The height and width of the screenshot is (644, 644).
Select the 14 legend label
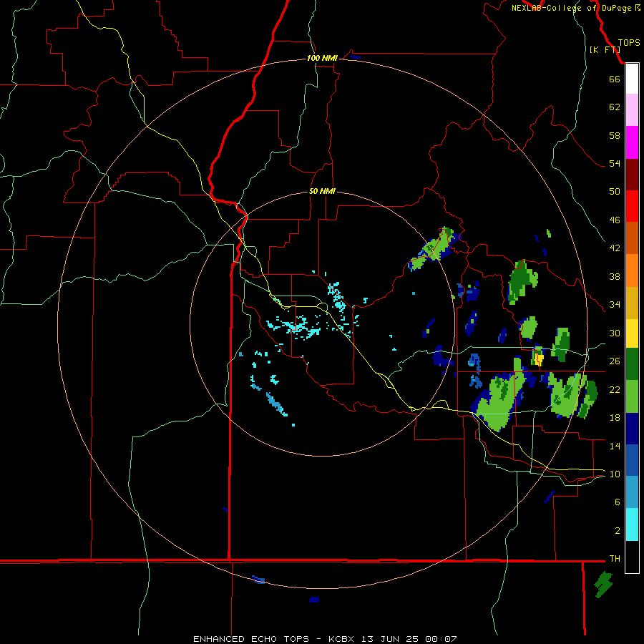(x=615, y=446)
